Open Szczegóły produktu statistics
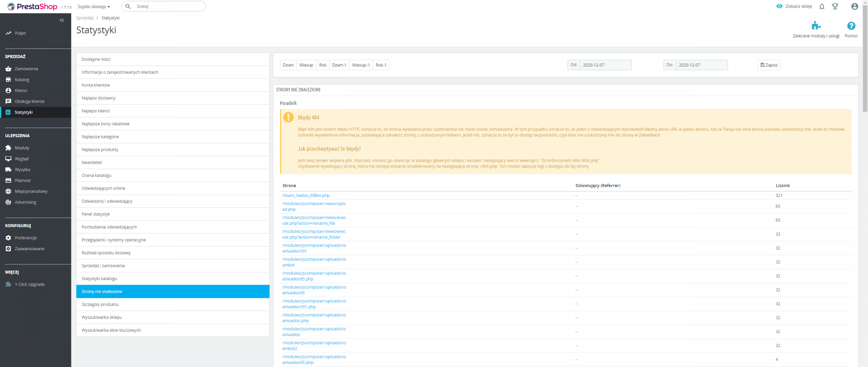The image size is (868, 367). tap(173, 305)
